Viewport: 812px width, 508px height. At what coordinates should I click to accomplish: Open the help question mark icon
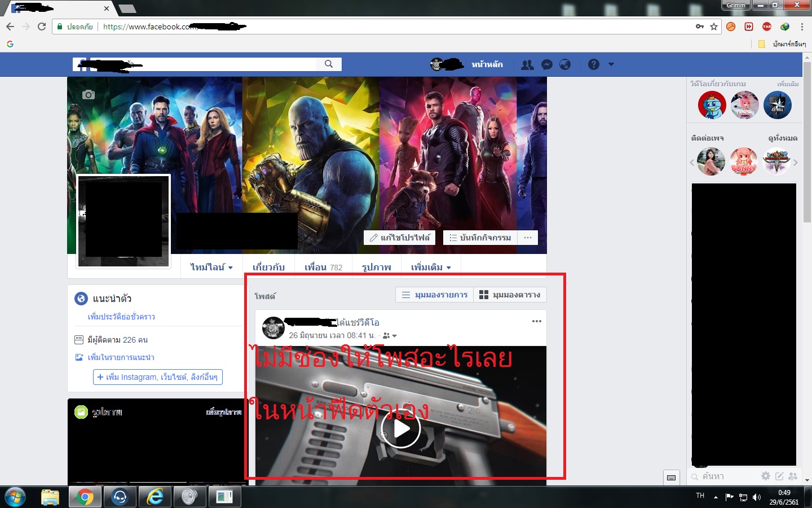coord(594,64)
